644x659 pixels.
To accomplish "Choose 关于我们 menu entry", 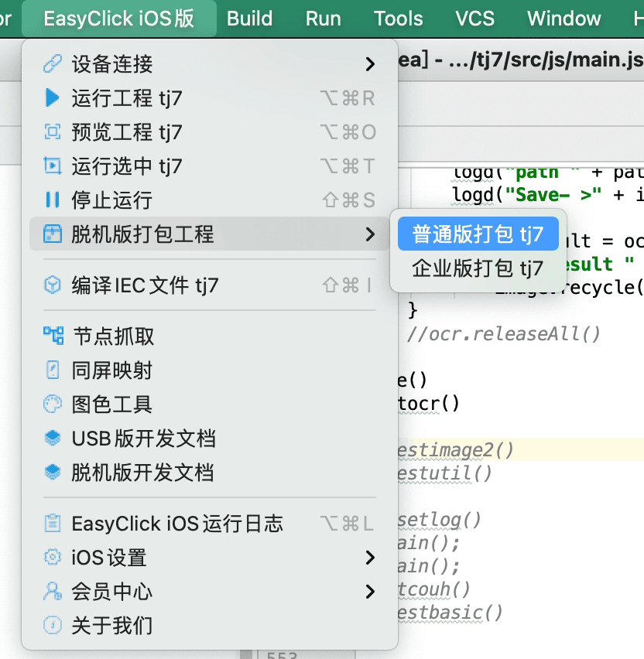I will 210,626.
